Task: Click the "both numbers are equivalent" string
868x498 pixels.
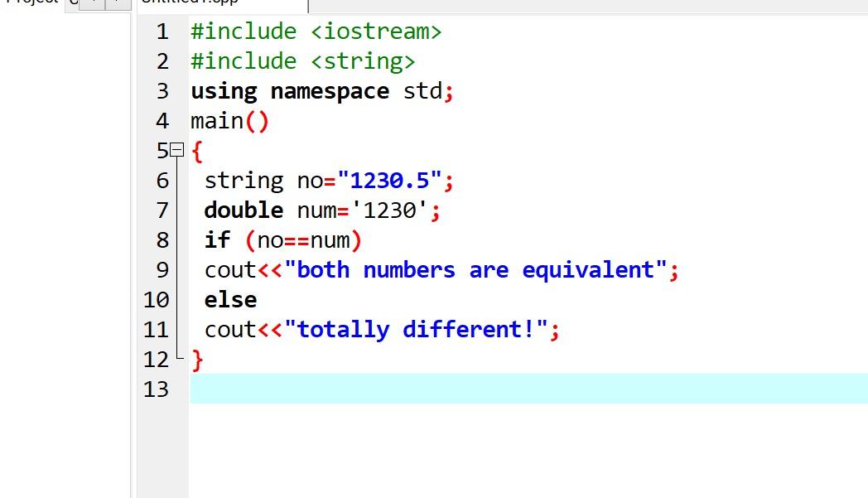Action: point(475,270)
